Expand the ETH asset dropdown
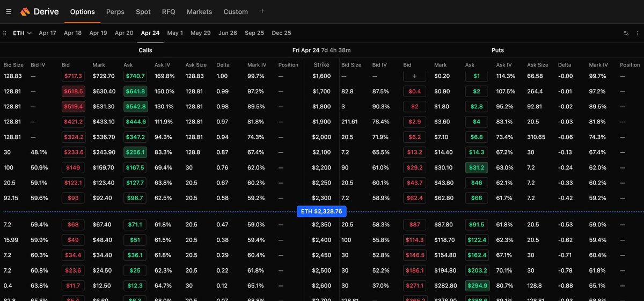This screenshot has height=301, width=644. [22, 33]
